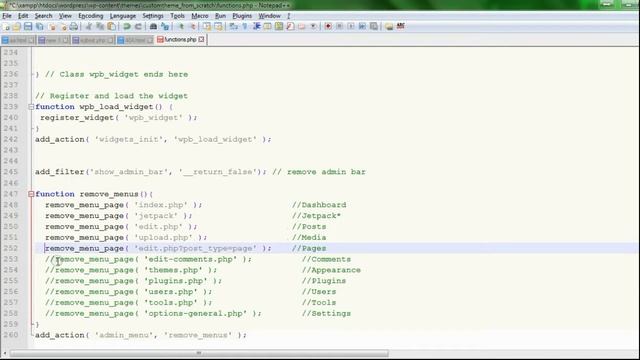Toggle word wrap toolbar icon

(233, 27)
